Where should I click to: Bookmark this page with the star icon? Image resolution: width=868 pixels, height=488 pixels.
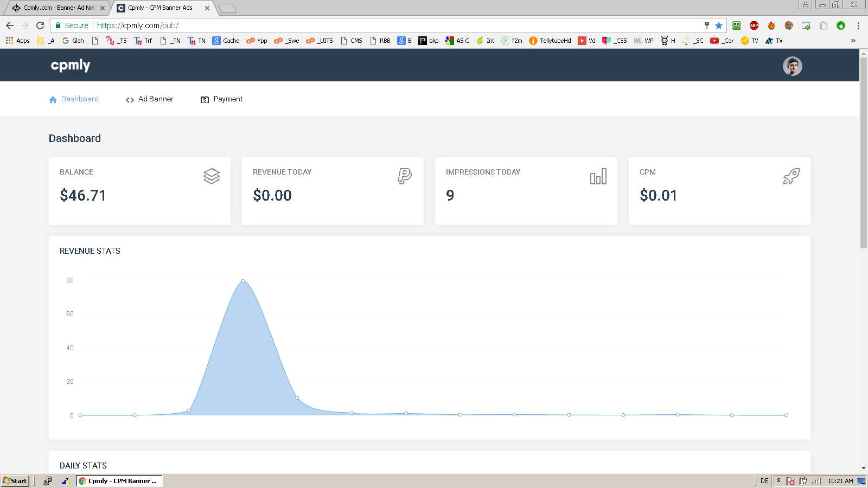click(x=719, y=25)
